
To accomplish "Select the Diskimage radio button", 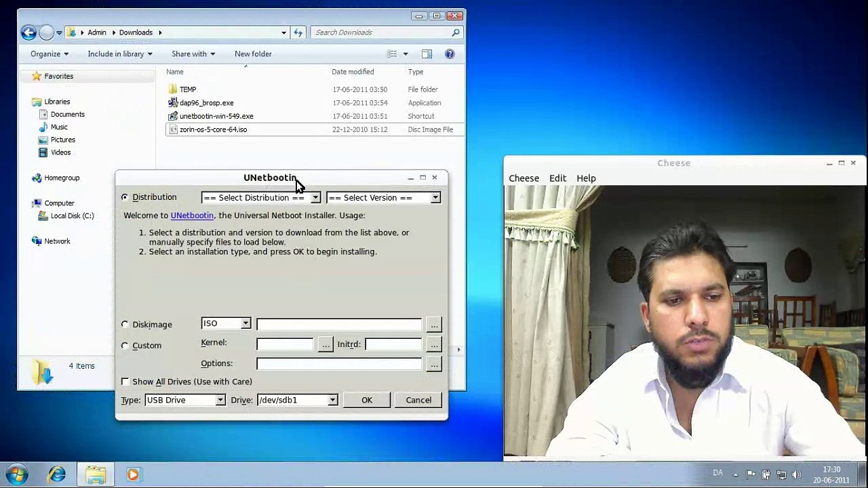I will [125, 325].
